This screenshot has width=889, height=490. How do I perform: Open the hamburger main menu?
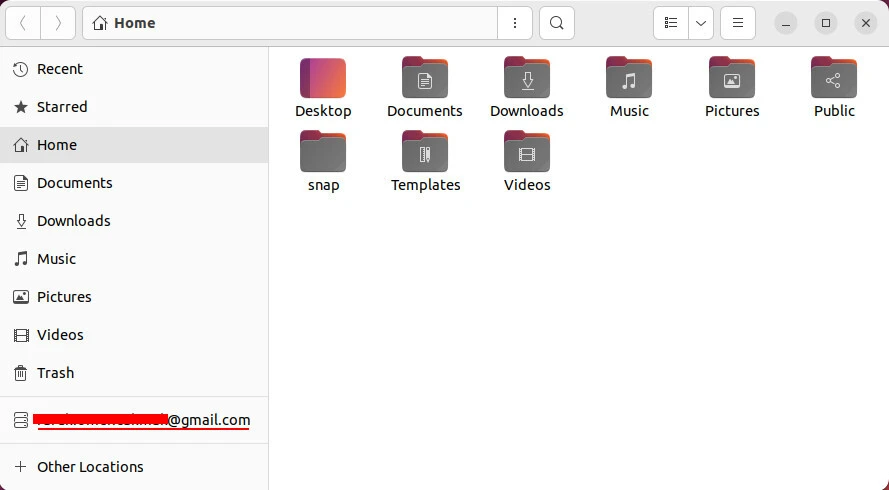click(738, 23)
